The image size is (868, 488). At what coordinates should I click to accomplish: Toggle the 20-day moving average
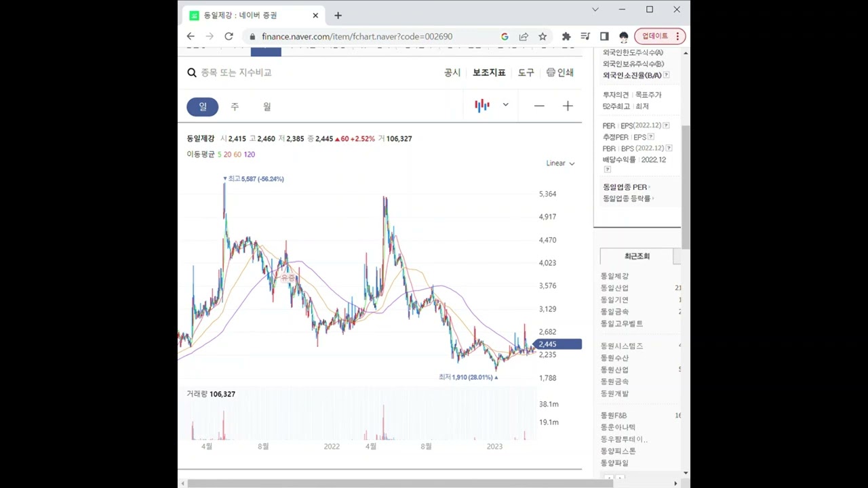(x=227, y=155)
